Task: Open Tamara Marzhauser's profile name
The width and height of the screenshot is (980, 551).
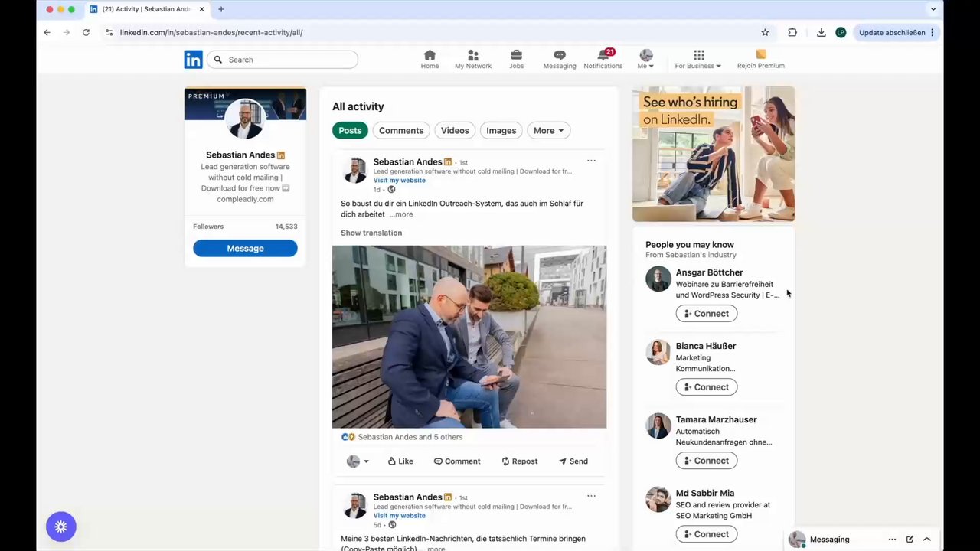Action: 716,419
